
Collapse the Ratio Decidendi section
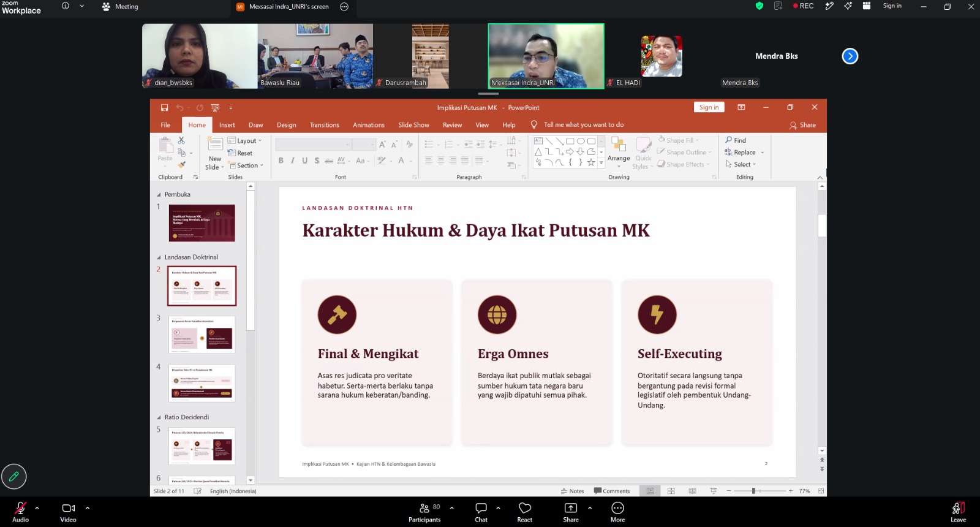point(159,417)
